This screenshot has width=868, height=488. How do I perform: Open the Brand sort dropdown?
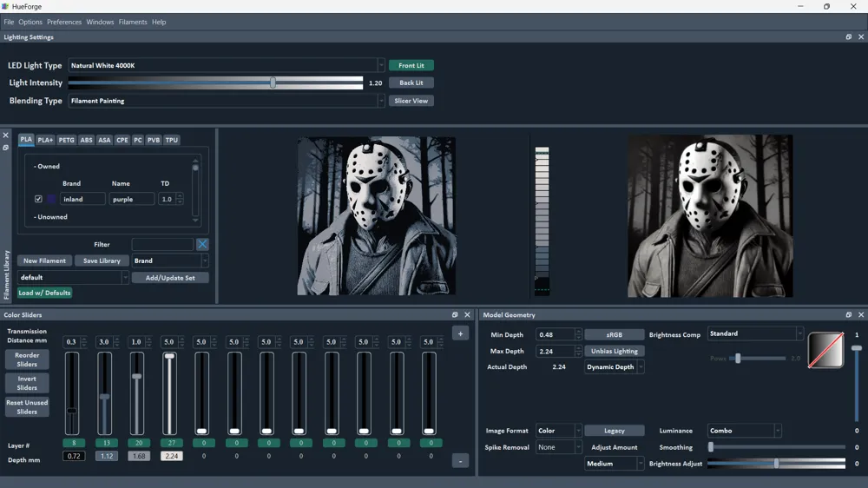(x=170, y=260)
